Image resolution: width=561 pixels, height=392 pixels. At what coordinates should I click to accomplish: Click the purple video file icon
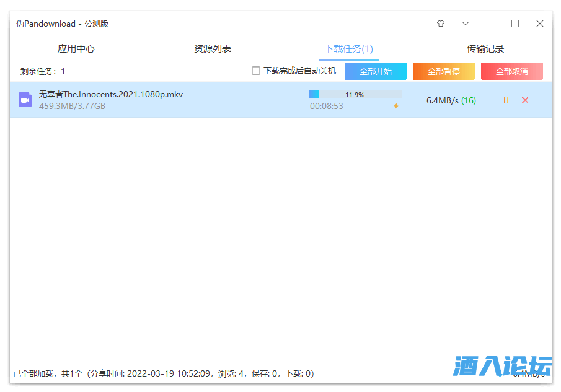point(25,100)
